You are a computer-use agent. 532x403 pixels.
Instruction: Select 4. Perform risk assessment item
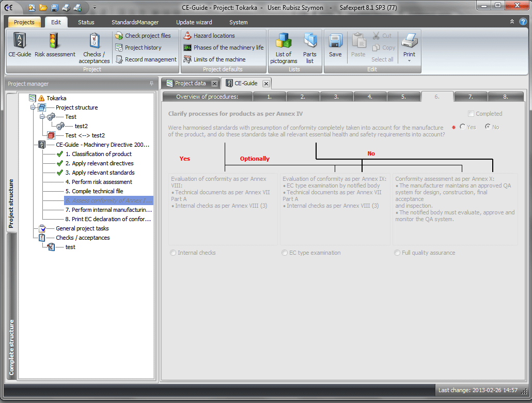99,182
